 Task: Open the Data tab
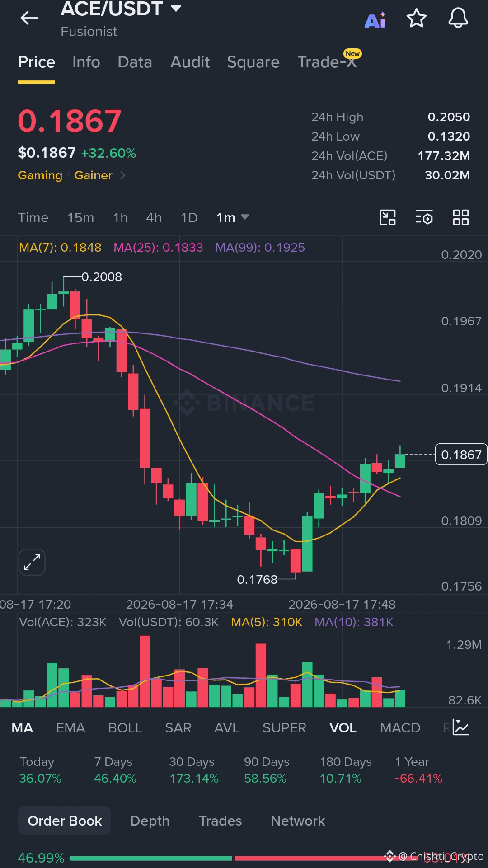pos(135,62)
